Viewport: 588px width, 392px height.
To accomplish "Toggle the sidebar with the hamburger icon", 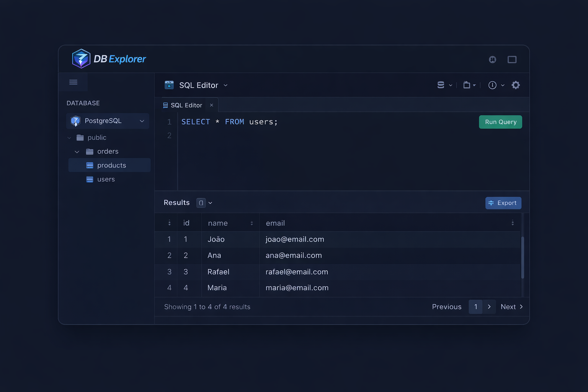I will (73, 82).
